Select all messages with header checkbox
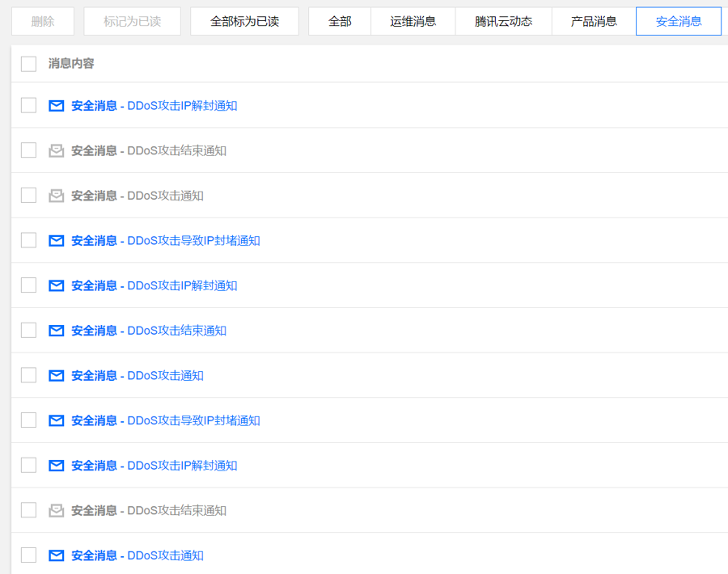This screenshot has width=728, height=574. (28, 63)
